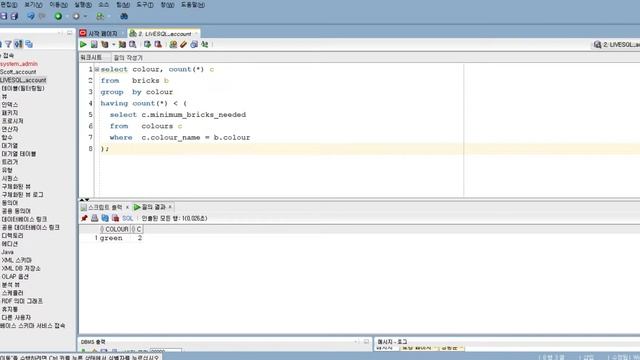Open dropdown next to the Debug icon
Viewport: 640px width, 360px height.
85,16
